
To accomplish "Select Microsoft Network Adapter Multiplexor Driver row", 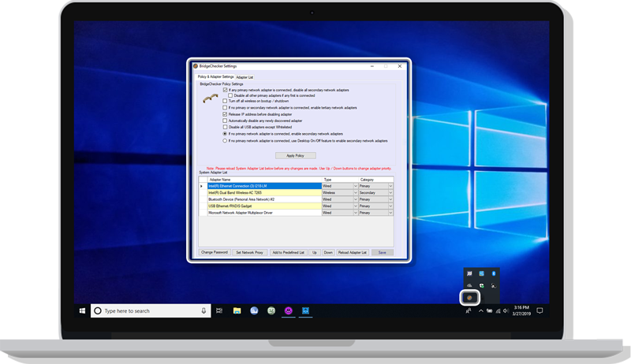I will [264, 213].
